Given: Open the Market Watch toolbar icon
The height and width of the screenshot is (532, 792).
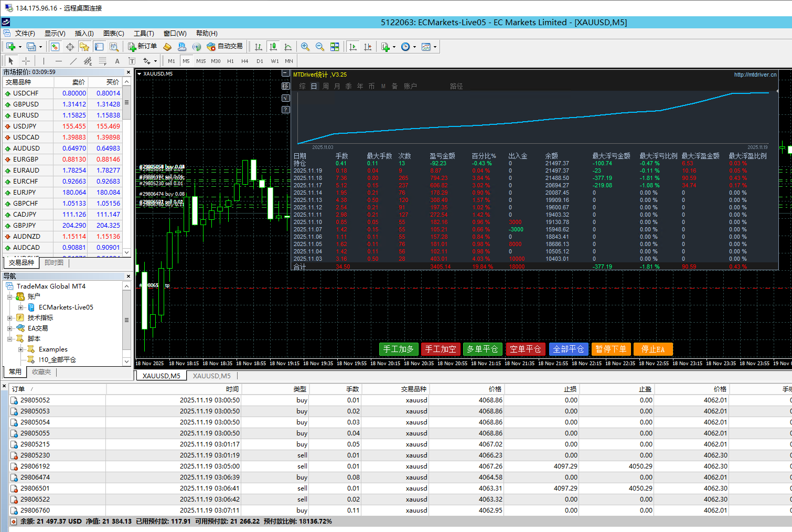Looking at the screenshot, I should pyautogui.click(x=55, y=47).
